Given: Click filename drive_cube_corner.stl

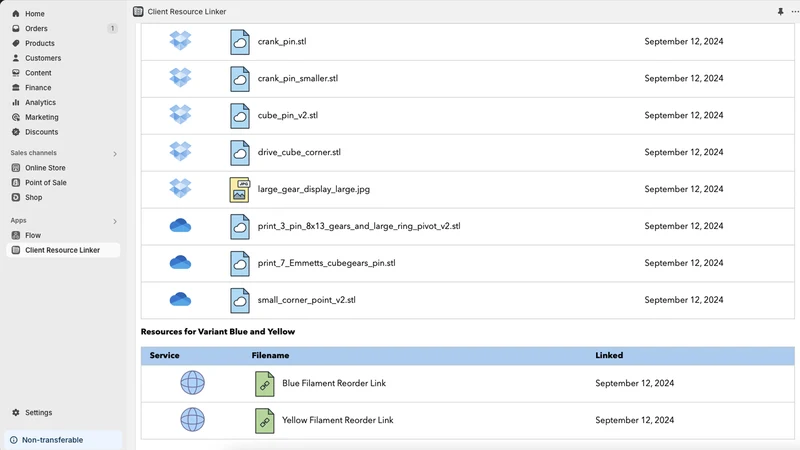Looking at the screenshot, I should (299, 152).
